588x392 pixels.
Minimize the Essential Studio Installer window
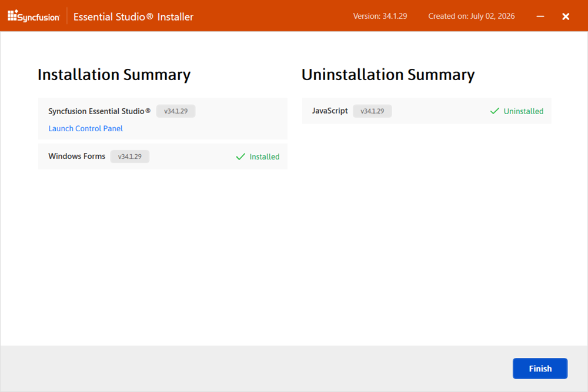click(x=540, y=16)
